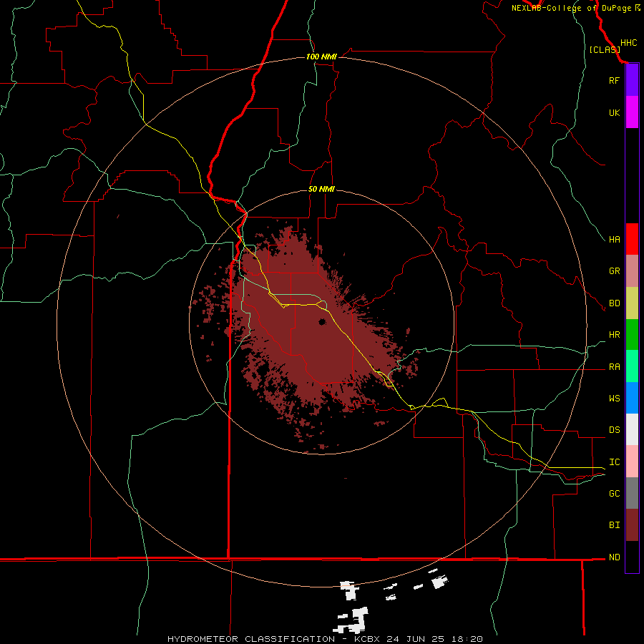
Task: Choose the white DS color swatch
Action: tap(632, 429)
